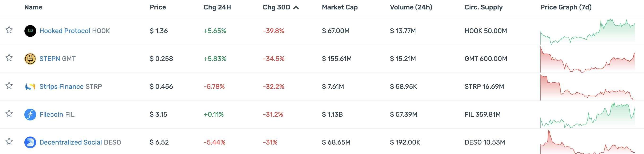644x154 pixels.
Task: Click the Filecoin coin logo
Action: coord(30,115)
